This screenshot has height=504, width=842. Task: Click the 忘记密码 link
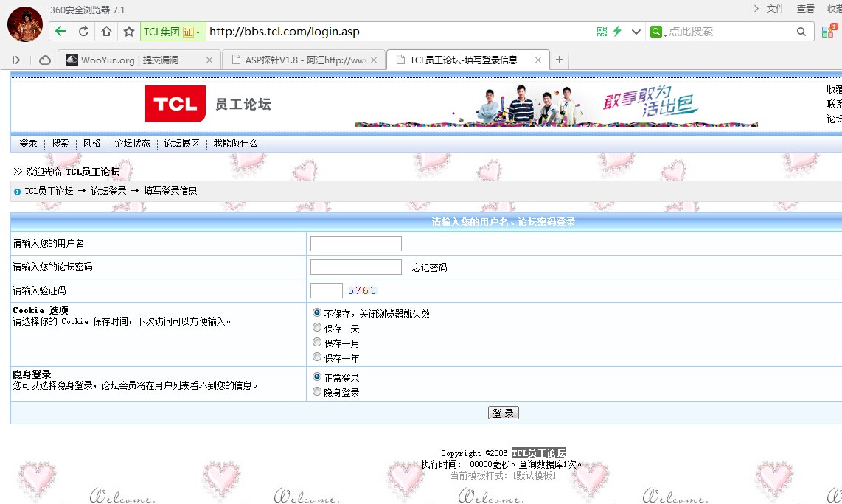(x=429, y=267)
